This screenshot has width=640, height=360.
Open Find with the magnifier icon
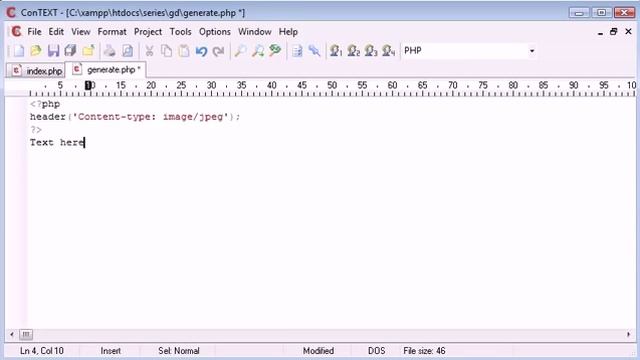pyautogui.click(x=240, y=51)
